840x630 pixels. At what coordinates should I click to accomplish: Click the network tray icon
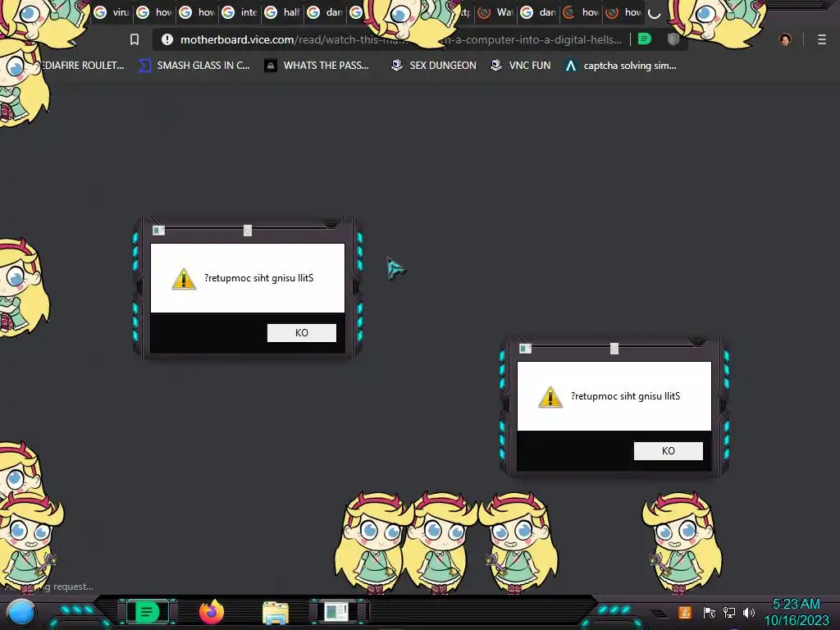click(x=729, y=612)
